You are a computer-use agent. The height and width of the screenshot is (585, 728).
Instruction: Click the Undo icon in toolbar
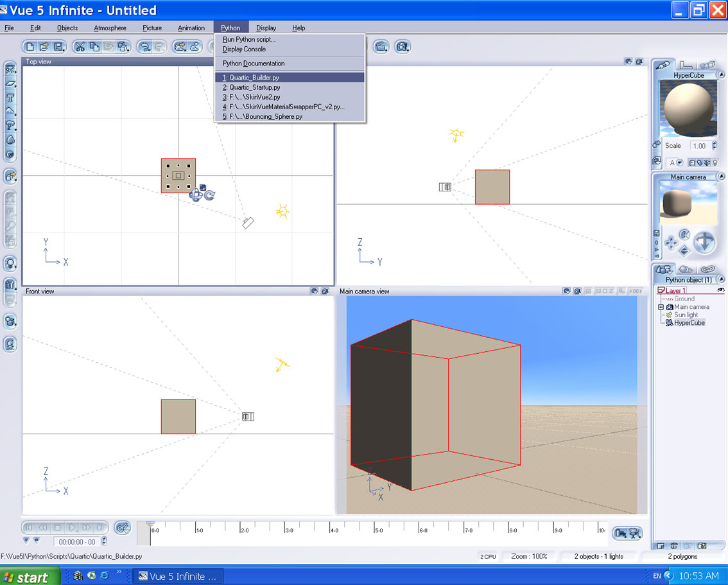[x=145, y=47]
